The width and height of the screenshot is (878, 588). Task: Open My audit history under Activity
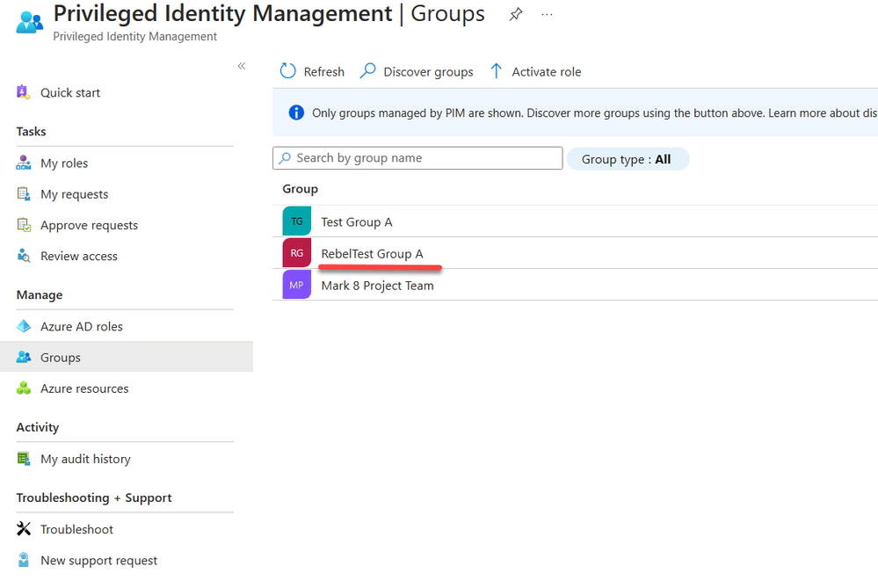coord(84,459)
